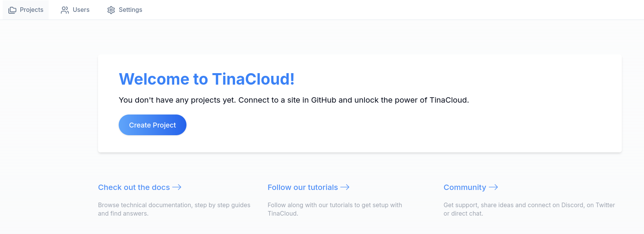Click the arrow beside Community
Image resolution: width=644 pixels, height=234 pixels.
[494, 187]
